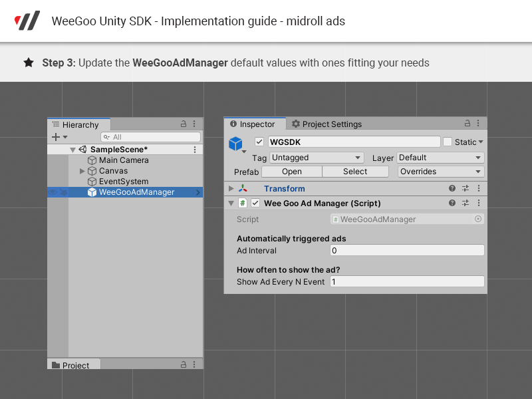
Task: Expand the Canvas tree item arrow
Action: [82, 171]
